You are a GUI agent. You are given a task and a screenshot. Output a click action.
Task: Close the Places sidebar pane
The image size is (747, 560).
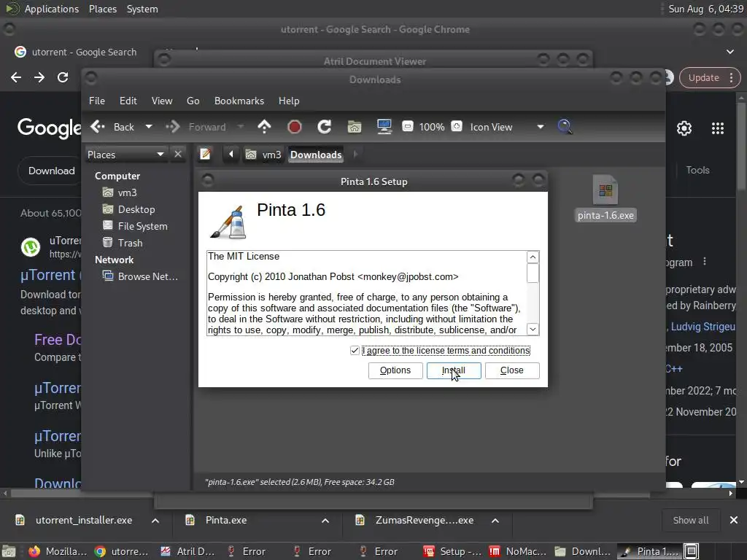[x=178, y=155]
